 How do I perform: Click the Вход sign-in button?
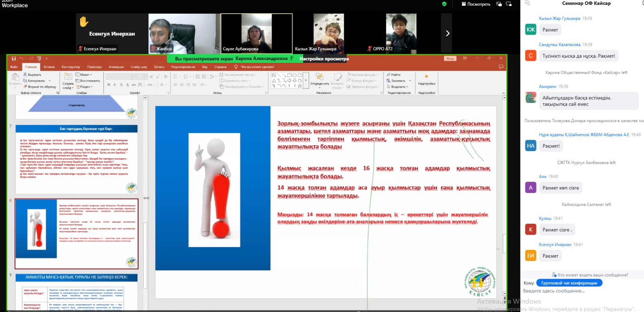point(450,58)
